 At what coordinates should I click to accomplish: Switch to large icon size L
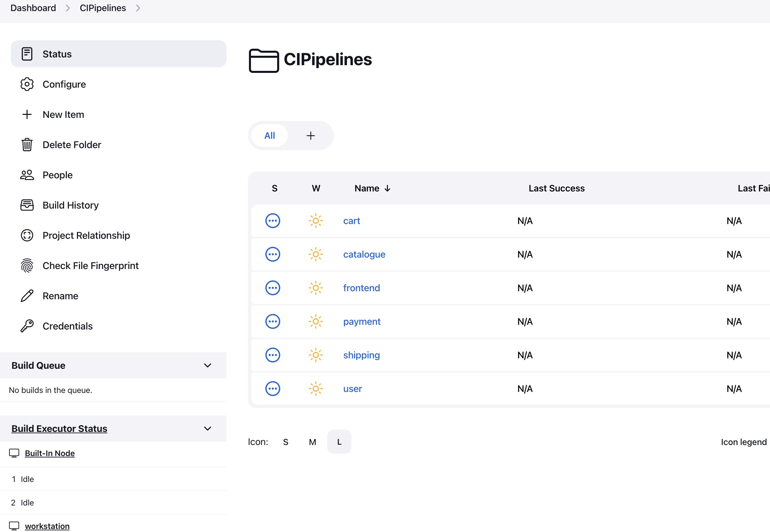pos(339,442)
